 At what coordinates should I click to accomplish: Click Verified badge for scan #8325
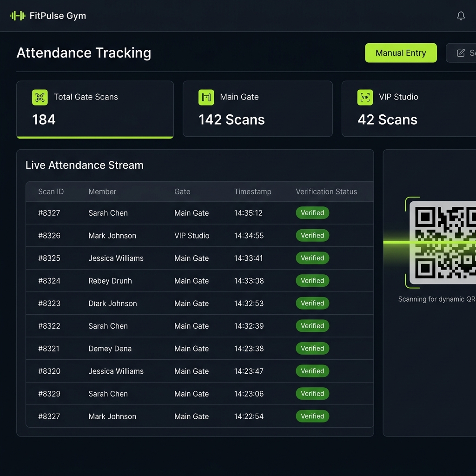click(312, 258)
